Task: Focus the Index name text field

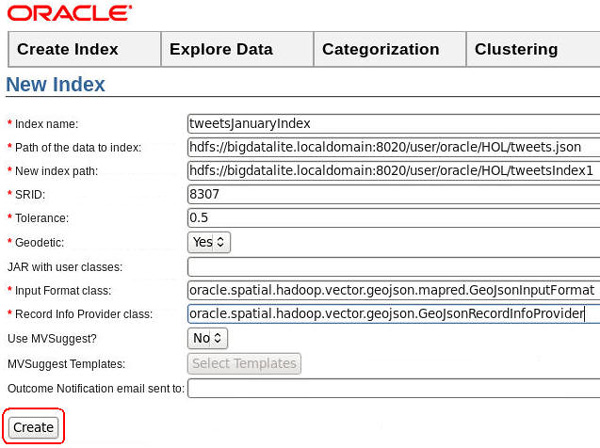Action: tap(393, 123)
